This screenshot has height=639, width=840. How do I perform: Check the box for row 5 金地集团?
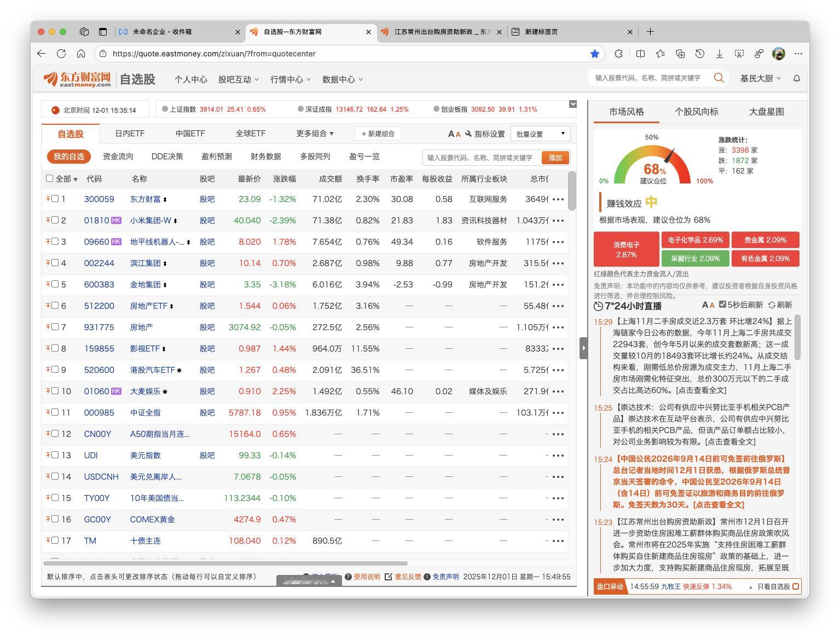[55, 284]
